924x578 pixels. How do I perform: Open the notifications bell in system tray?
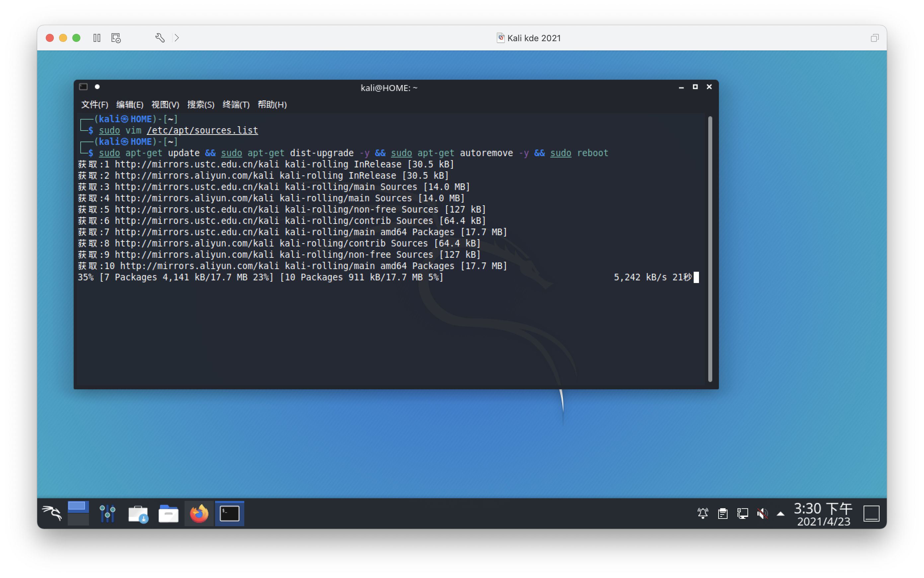703,514
